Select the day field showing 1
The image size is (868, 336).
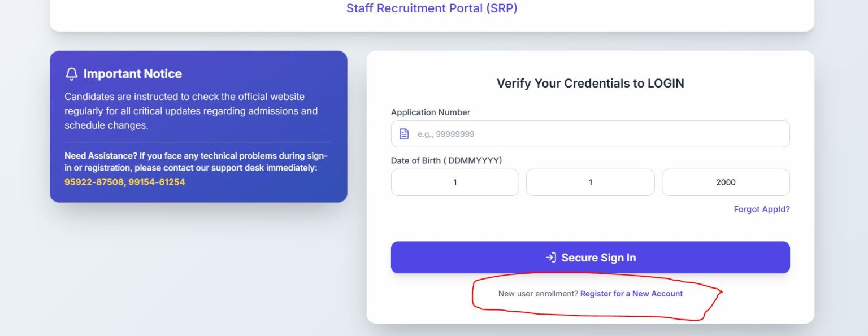[x=454, y=182]
